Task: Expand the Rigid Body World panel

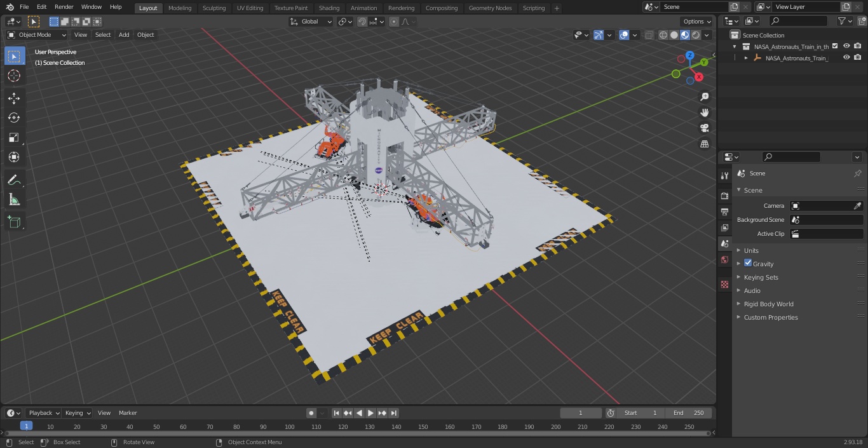Action: 768,304
